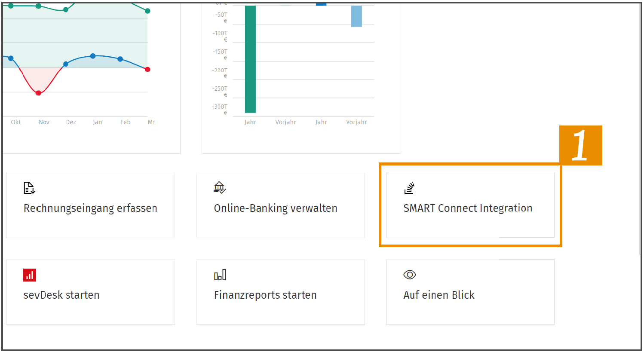The image size is (644, 352).
Task: Click the invoice document icon on Rechnungseingang tile
Action: [29, 188]
